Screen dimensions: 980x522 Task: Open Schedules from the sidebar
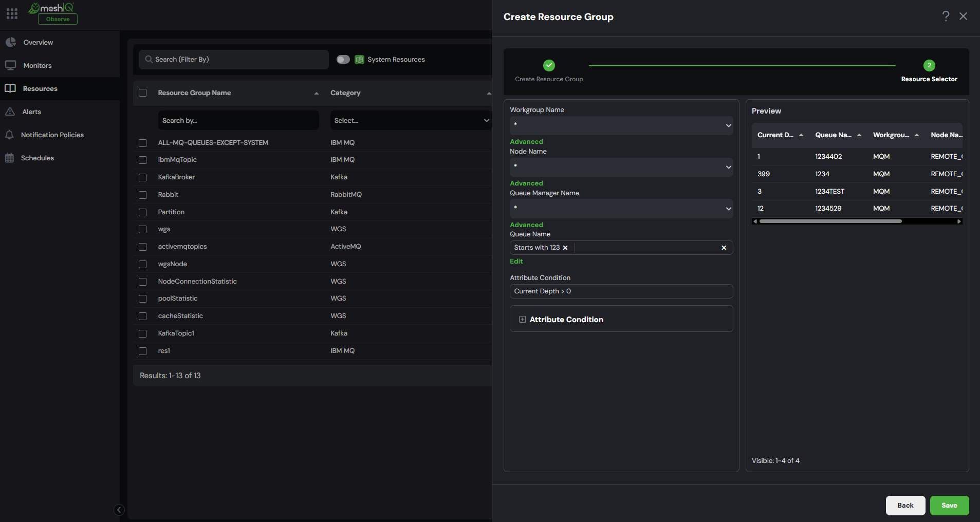(37, 158)
